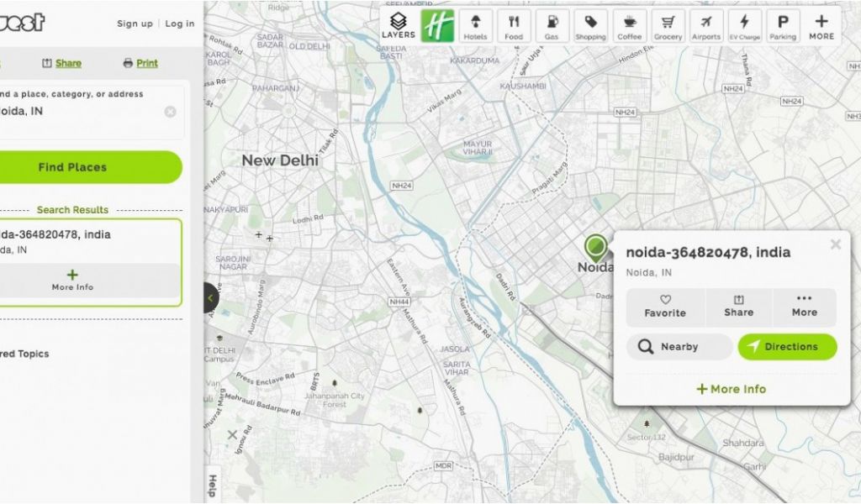This screenshot has width=861, height=504.
Task: Print the map
Action: (x=140, y=63)
